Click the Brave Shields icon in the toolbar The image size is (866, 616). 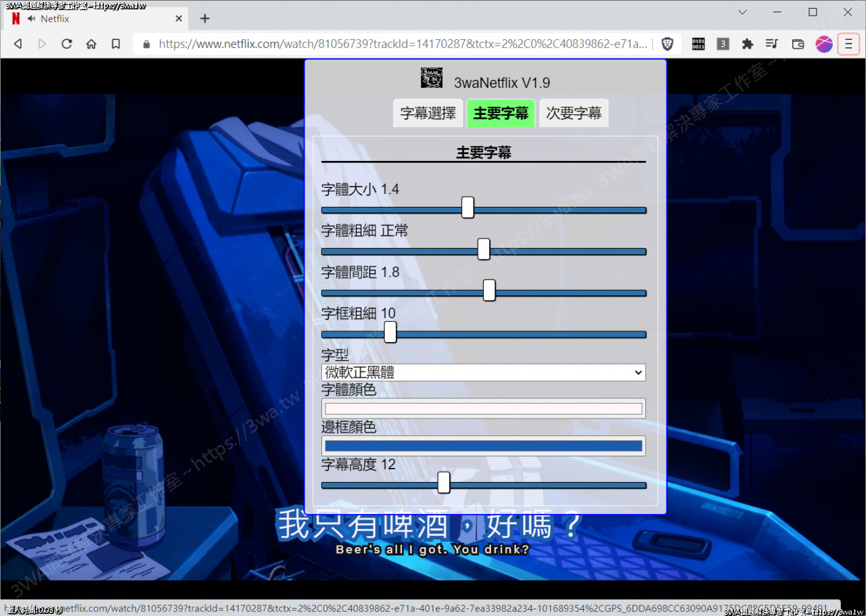tap(668, 43)
